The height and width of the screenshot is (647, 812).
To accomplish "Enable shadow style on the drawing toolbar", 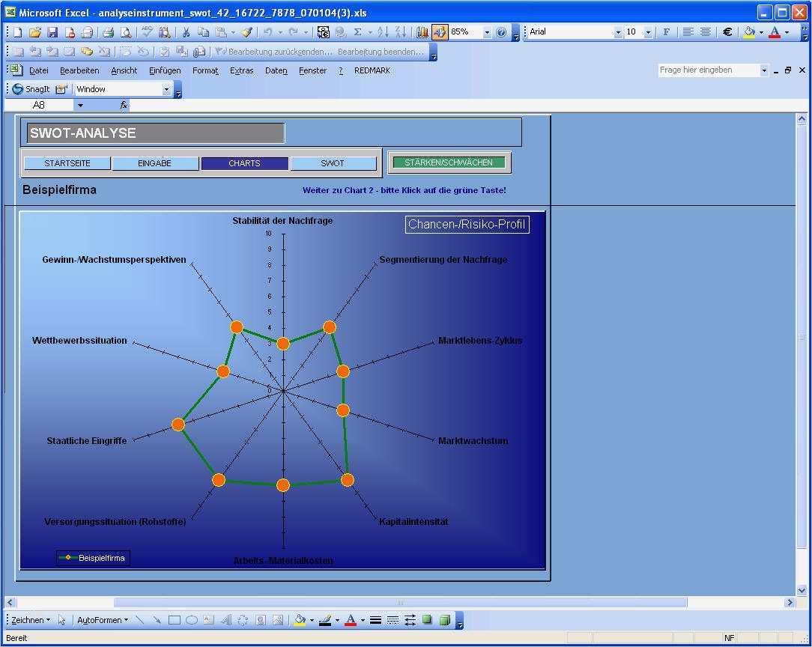I will pyautogui.click(x=427, y=620).
